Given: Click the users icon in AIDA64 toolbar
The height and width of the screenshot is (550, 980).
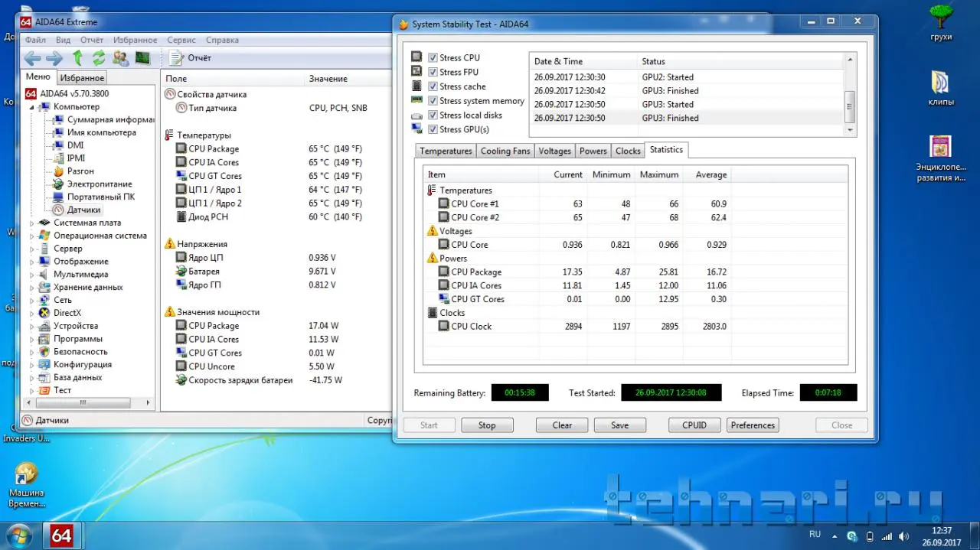Looking at the screenshot, I should [120, 58].
